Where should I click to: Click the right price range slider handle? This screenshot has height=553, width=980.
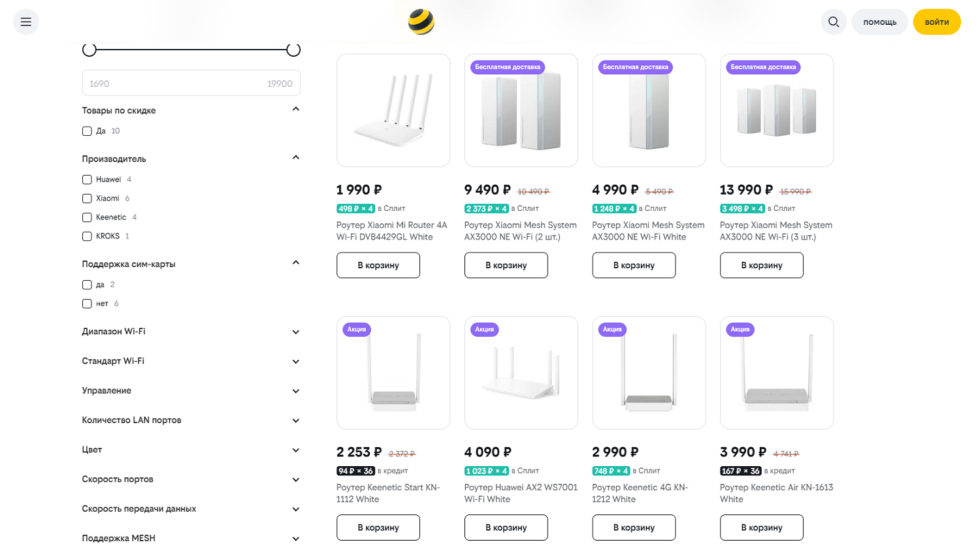point(293,50)
